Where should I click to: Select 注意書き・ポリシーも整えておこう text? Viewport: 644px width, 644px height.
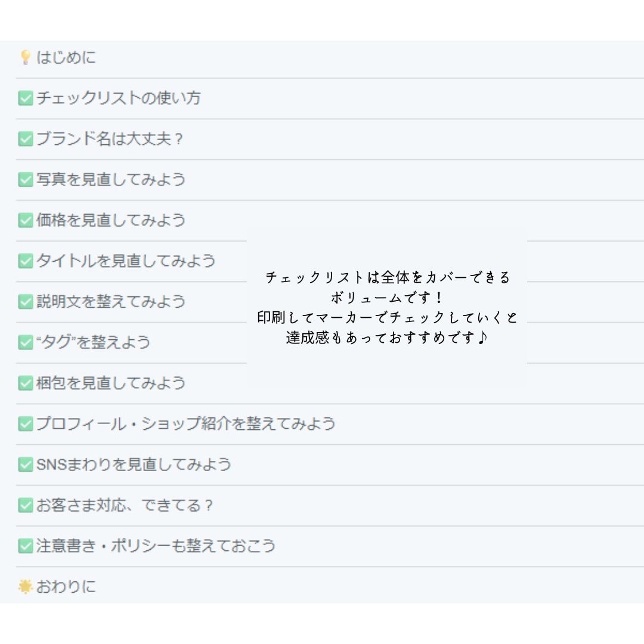156,546
